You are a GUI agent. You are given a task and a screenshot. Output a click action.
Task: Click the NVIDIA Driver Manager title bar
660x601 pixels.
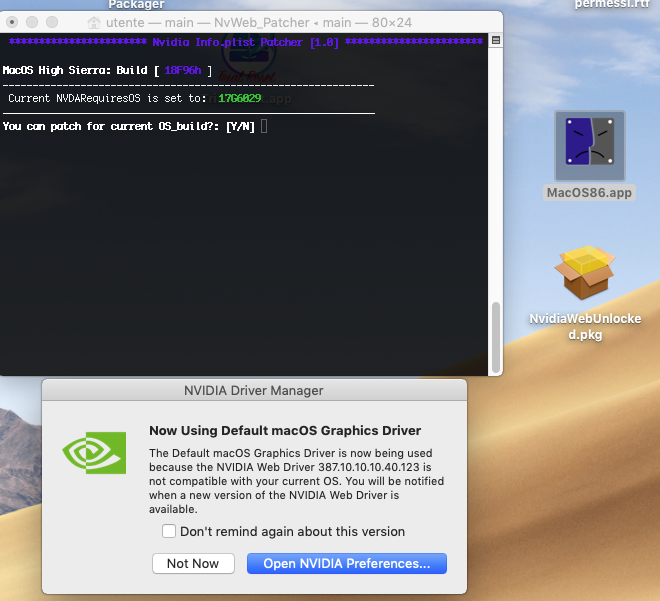coord(254,390)
